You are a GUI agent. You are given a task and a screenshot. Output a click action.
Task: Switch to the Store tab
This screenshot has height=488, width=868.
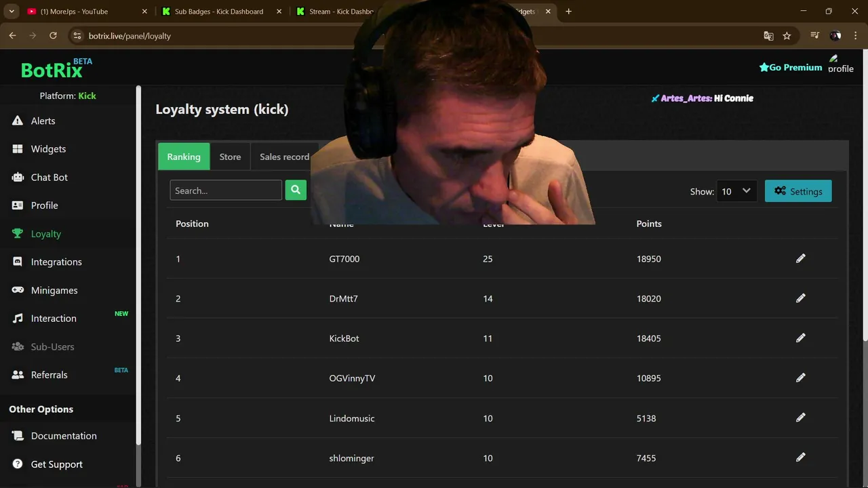pos(230,157)
